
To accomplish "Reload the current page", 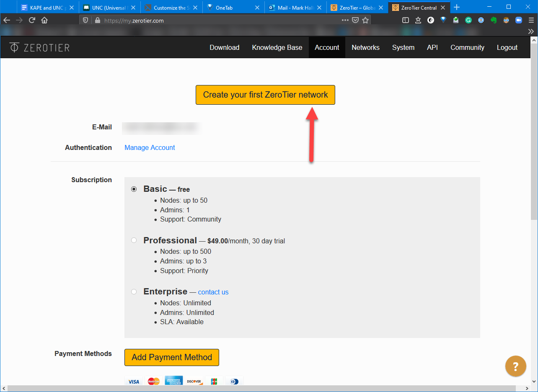I will (32, 20).
